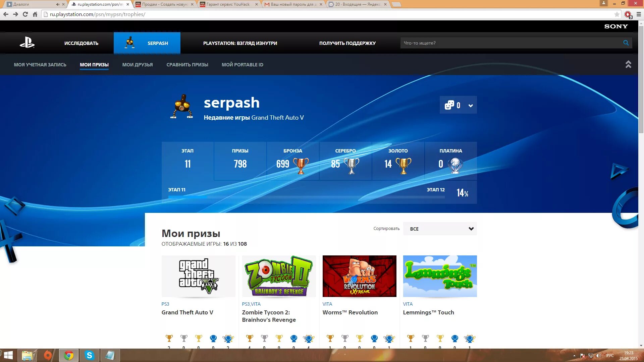Image resolution: width=644 pixels, height=362 pixels.
Task: Mute the Диалоги tab speaker icon
Action: pyautogui.click(x=58, y=4)
